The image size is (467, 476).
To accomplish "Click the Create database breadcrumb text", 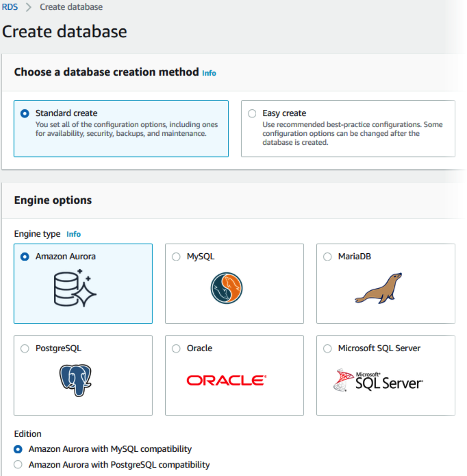I will tap(71, 7).
